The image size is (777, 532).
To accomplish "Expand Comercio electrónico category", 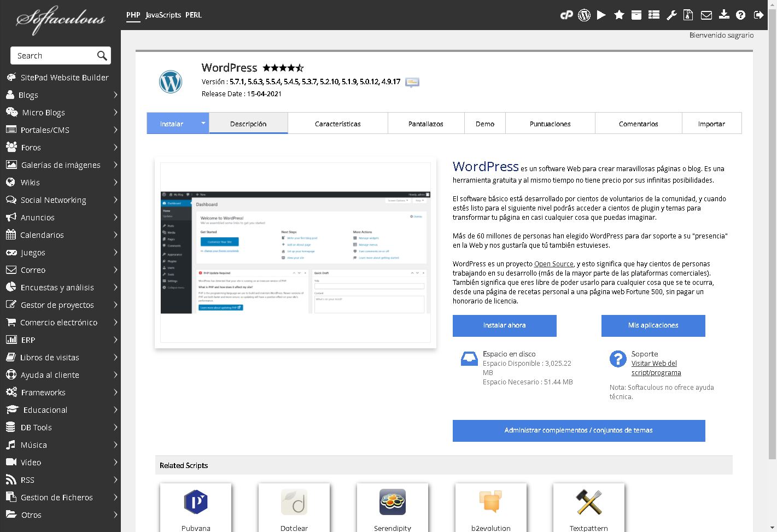I will coord(60,323).
